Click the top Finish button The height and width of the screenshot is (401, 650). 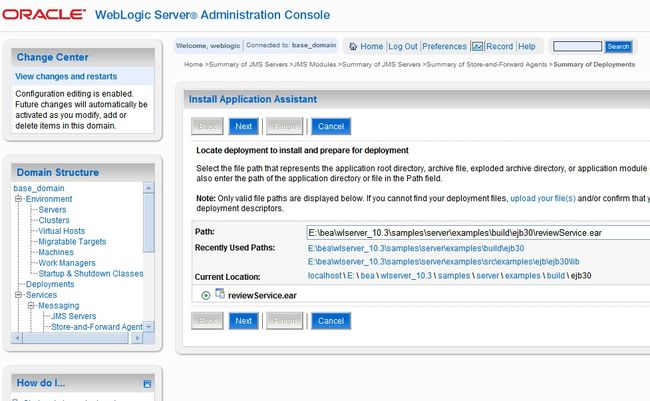[284, 126]
